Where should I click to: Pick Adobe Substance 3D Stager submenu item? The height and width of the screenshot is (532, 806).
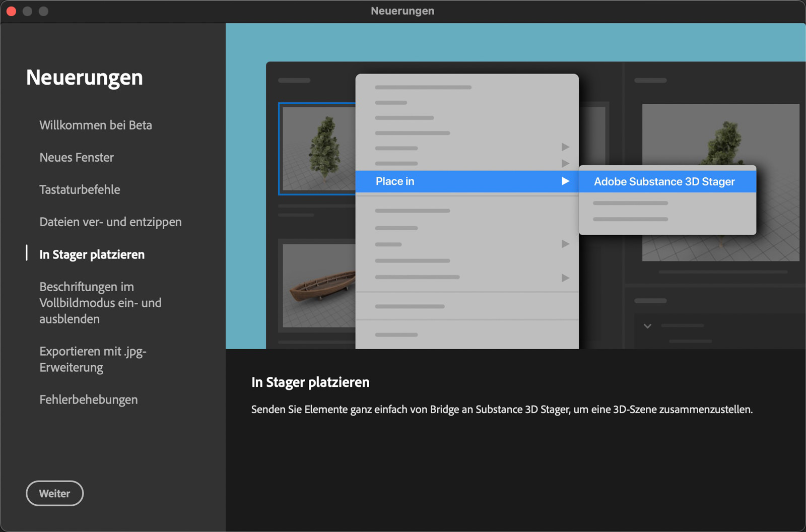[664, 181]
